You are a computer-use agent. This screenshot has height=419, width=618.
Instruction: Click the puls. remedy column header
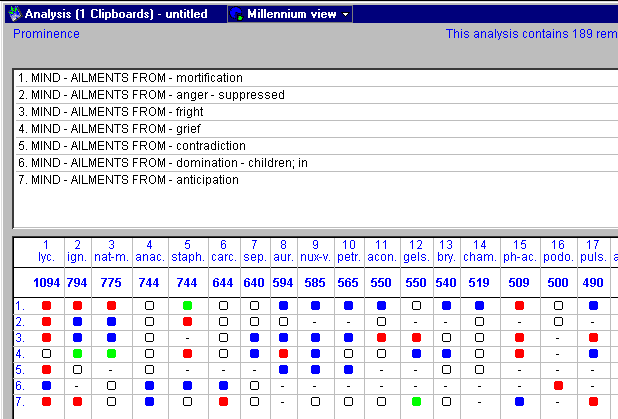593,251
